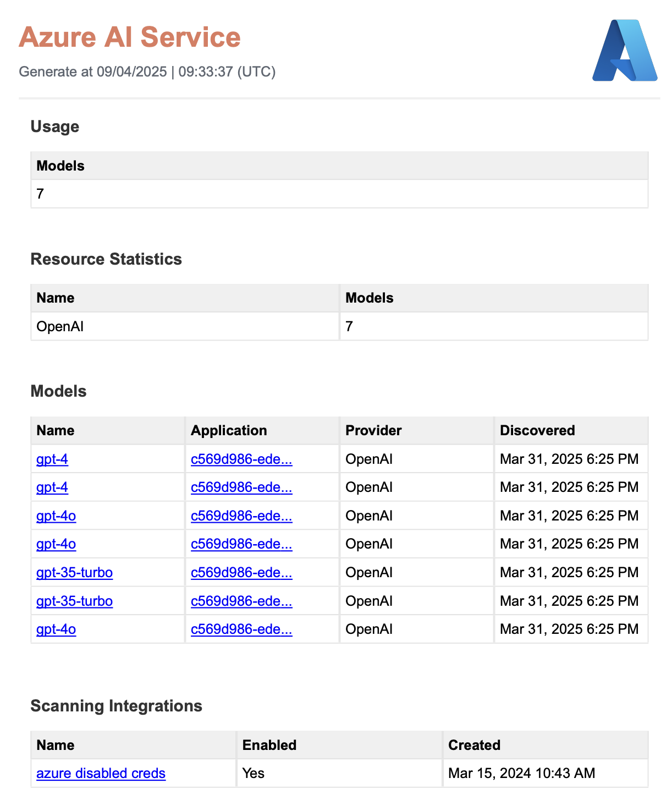
Task: Open the azure disabled creds integration link
Action: tap(101, 773)
